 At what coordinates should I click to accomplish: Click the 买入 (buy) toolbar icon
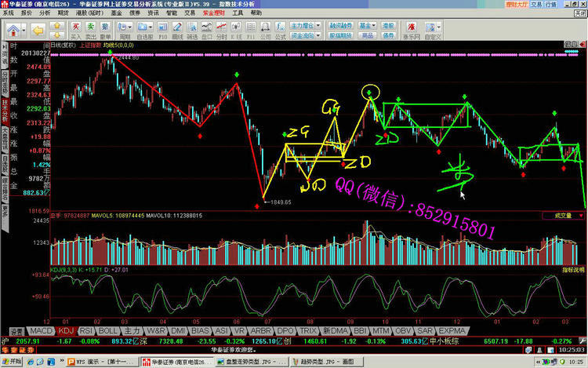click(x=75, y=31)
